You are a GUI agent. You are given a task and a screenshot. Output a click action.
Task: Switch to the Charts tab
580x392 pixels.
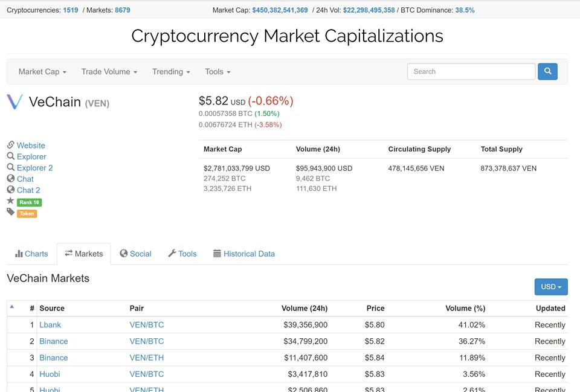31,254
